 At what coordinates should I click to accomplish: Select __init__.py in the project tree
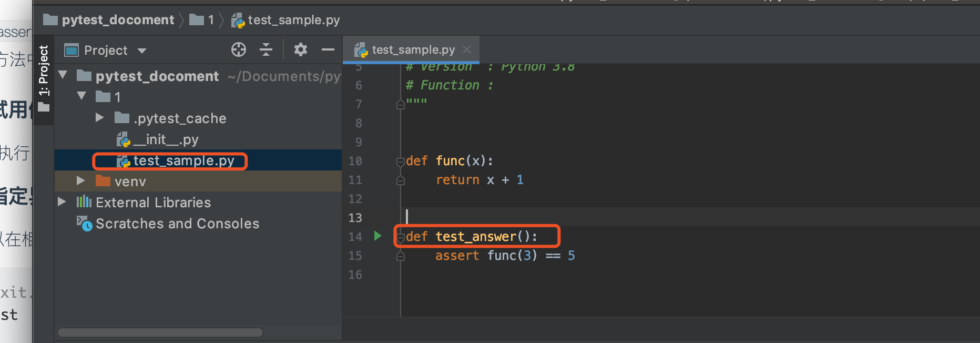tap(166, 139)
